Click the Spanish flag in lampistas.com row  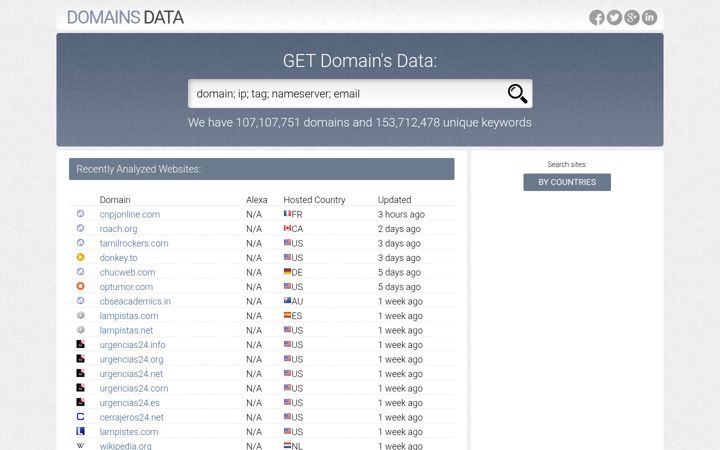(287, 315)
